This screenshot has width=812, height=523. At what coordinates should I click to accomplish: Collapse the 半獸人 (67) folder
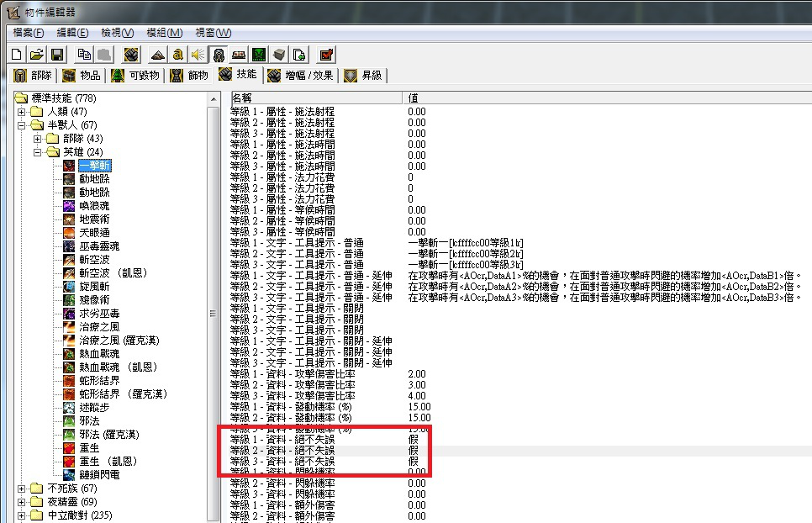pos(22,125)
